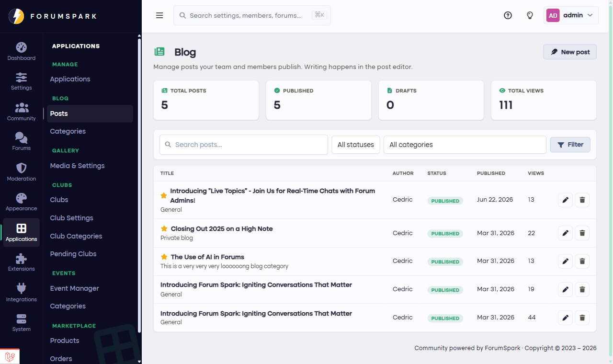The width and height of the screenshot is (613, 364).
Task: Open Club Settings menu item
Action: tap(71, 218)
